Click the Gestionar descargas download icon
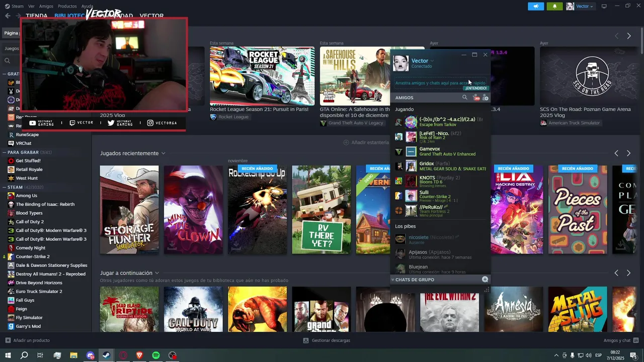 tap(306, 340)
